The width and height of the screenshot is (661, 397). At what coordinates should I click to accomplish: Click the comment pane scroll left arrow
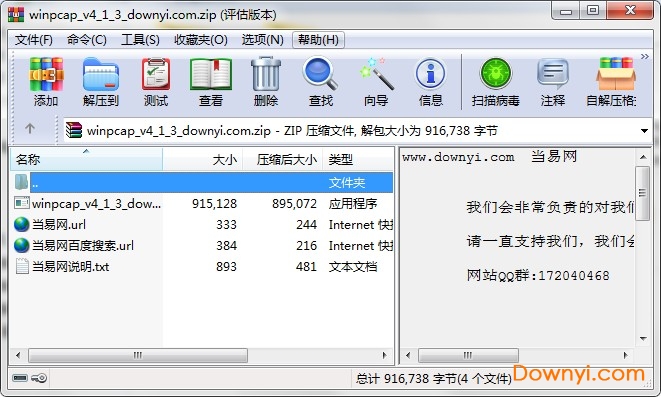pos(408,355)
